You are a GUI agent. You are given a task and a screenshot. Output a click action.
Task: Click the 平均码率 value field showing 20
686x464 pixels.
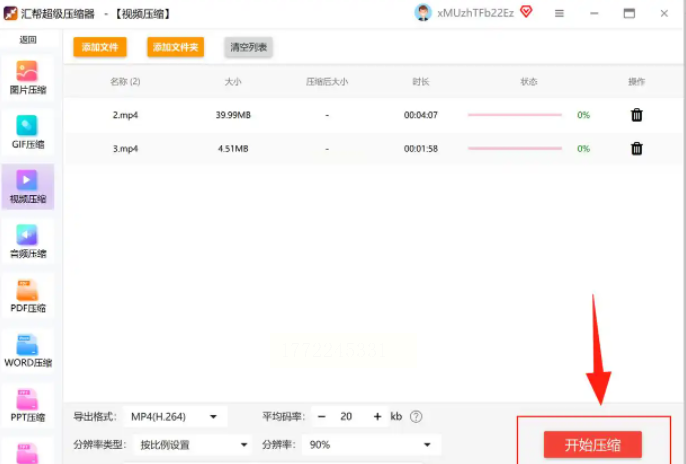pos(346,416)
